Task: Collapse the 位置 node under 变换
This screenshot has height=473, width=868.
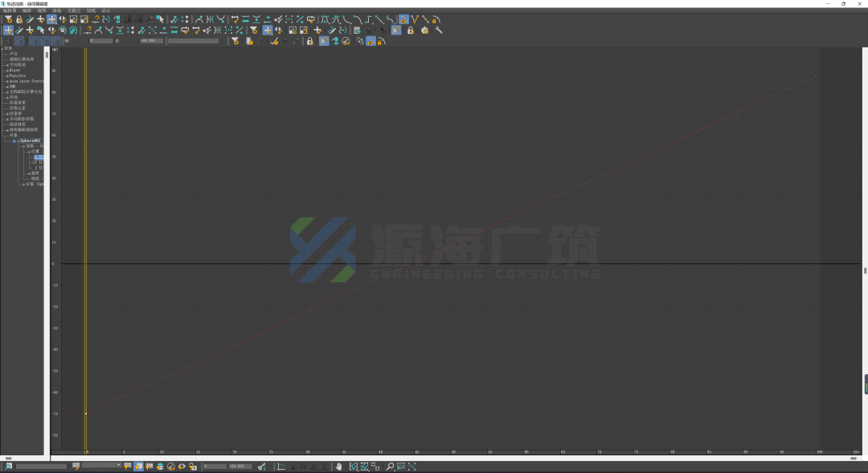Action: (x=29, y=152)
